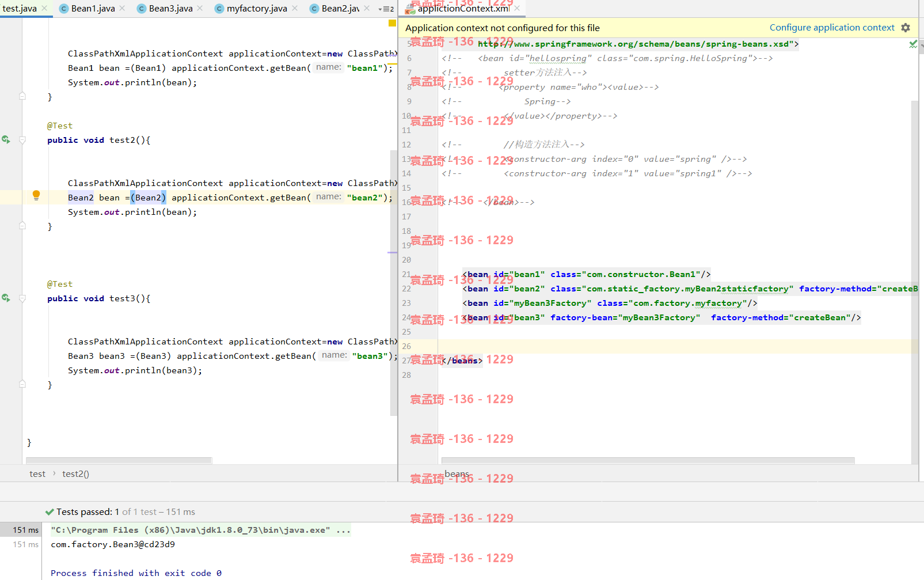Open the Bean3.java tab
Screen dimensions: 924x580
pos(170,9)
